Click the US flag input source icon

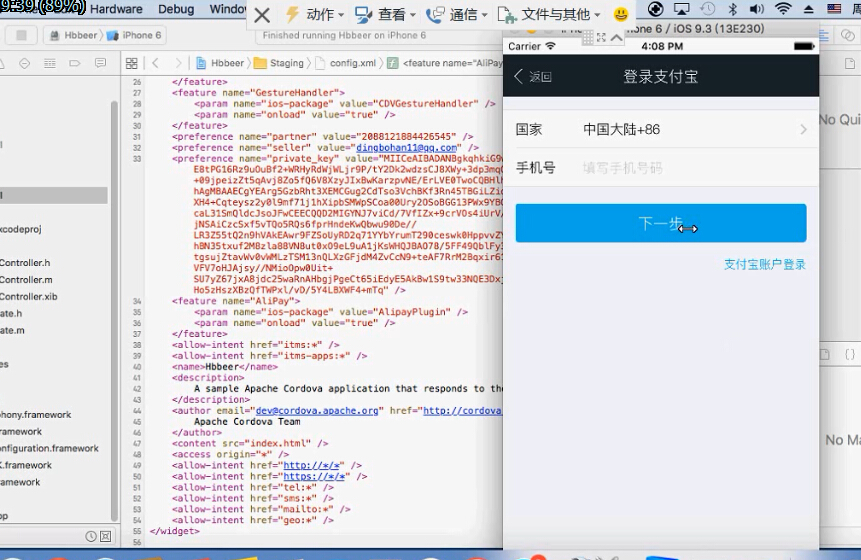[x=834, y=9]
